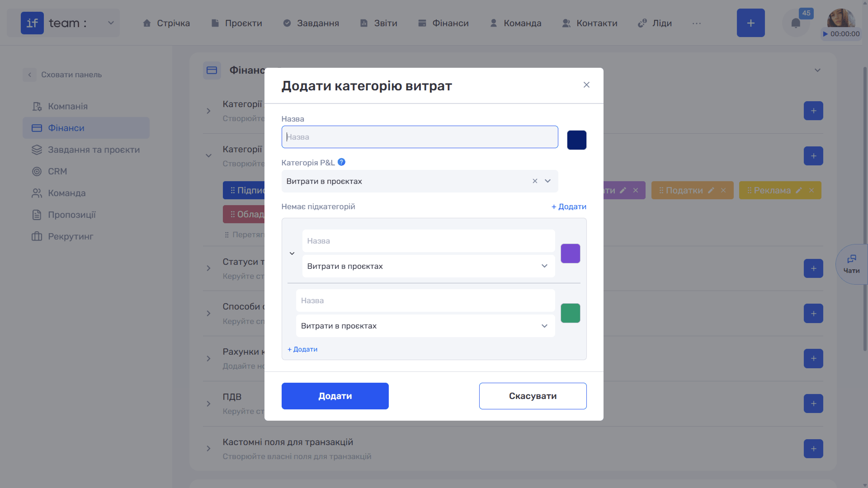Click the Скасувати cancel button
The height and width of the screenshot is (488, 868).
coord(533,396)
